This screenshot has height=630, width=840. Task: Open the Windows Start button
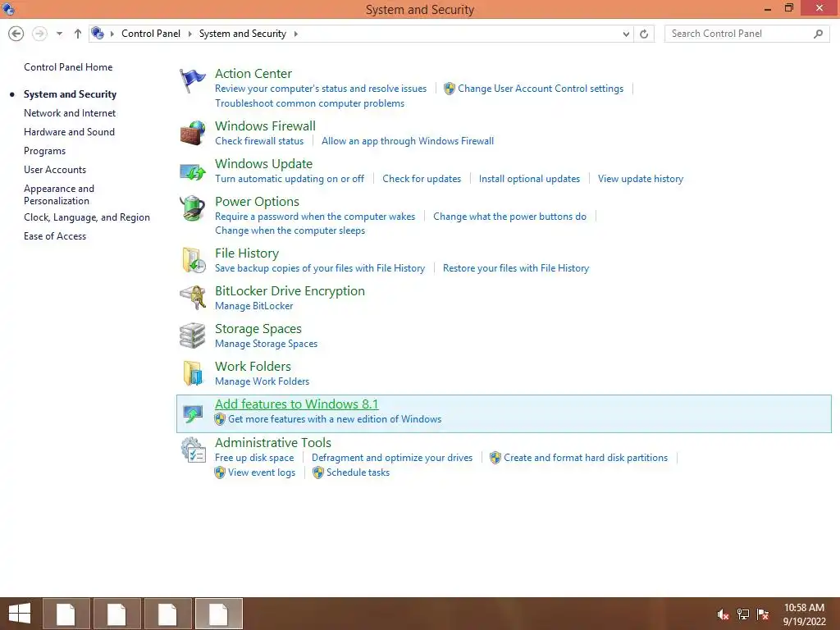(20, 614)
